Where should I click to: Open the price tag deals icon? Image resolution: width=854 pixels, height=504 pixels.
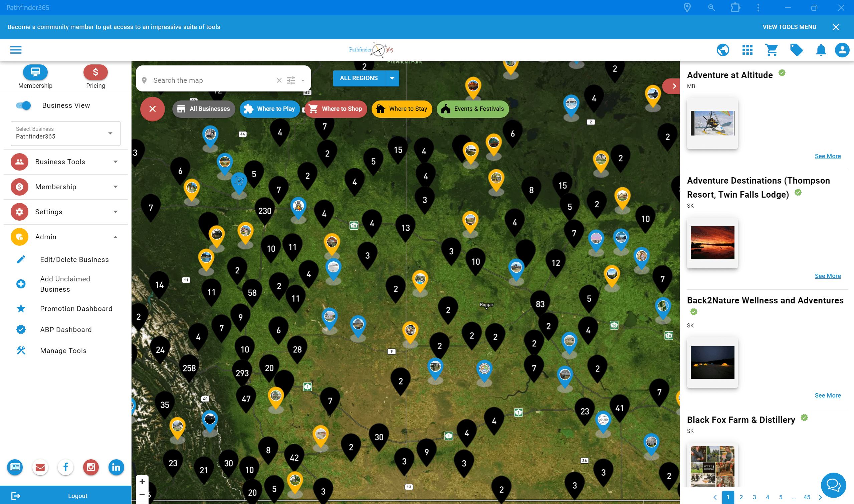[796, 50]
